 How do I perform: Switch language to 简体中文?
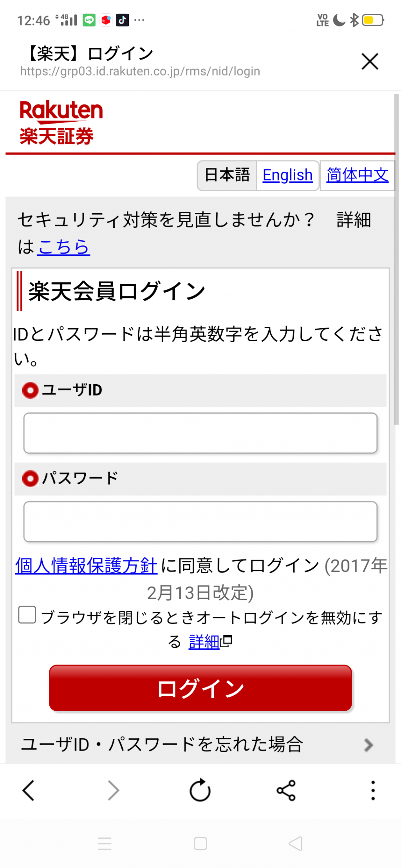(x=357, y=175)
